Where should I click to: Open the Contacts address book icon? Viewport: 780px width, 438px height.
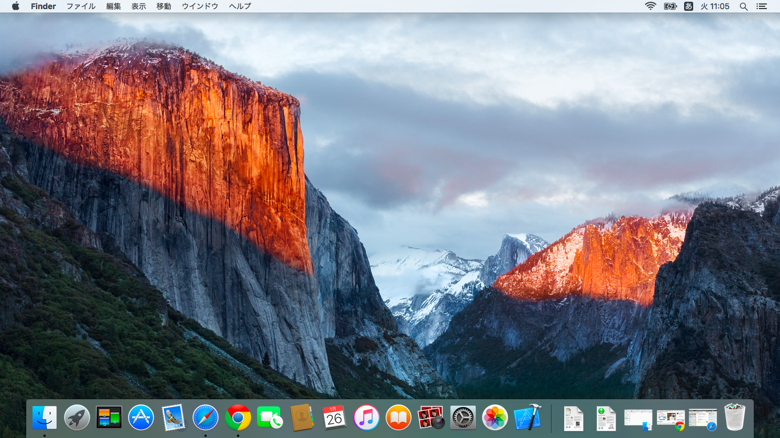302,417
